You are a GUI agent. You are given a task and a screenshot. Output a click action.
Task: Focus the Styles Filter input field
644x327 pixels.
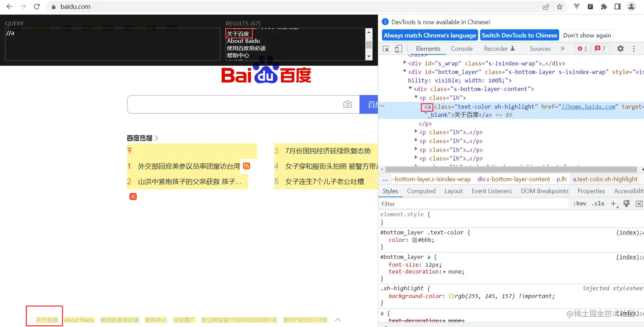474,204
